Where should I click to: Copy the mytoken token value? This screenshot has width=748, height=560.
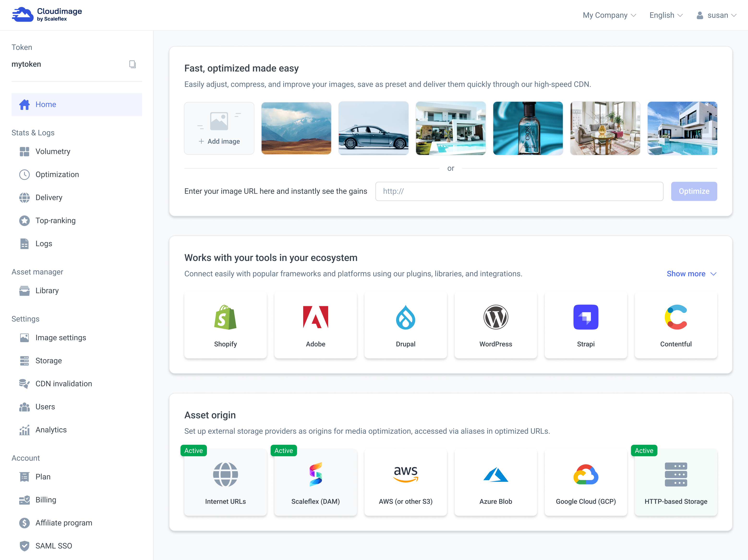coord(132,64)
